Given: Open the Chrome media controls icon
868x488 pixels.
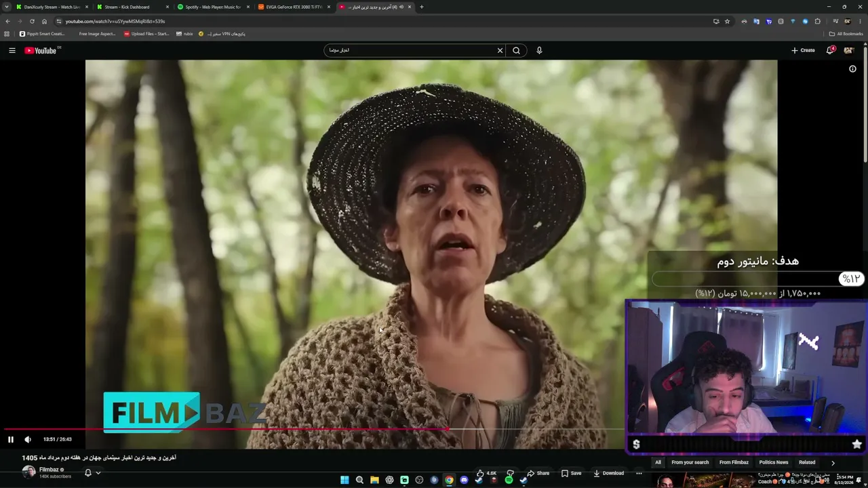Looking at the screenshot, I should point(835,21).
